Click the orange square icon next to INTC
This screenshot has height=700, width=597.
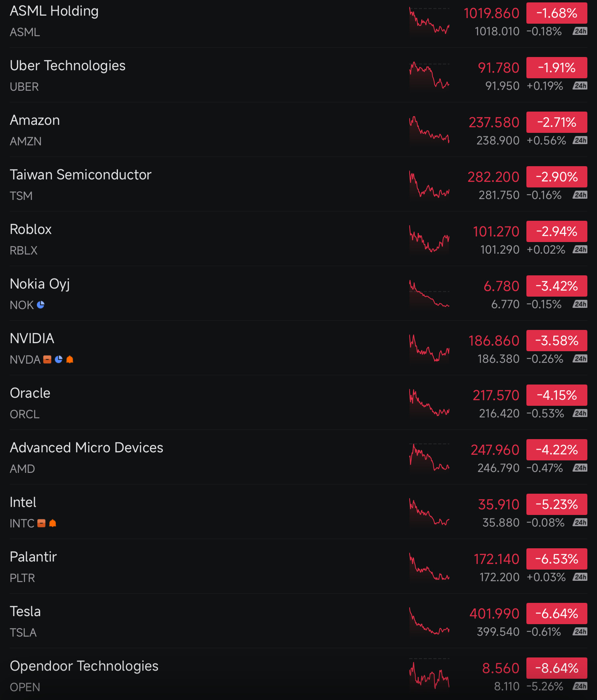point(41,523)
